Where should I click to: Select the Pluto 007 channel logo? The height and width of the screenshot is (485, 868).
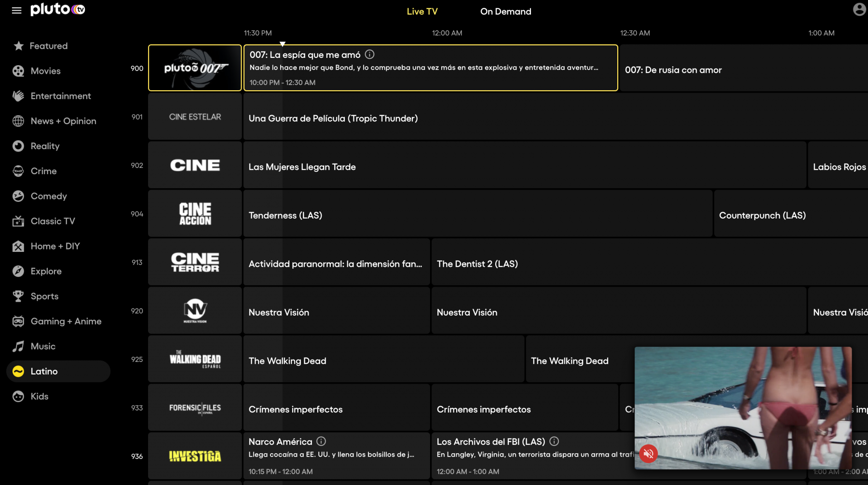point(195,68)
